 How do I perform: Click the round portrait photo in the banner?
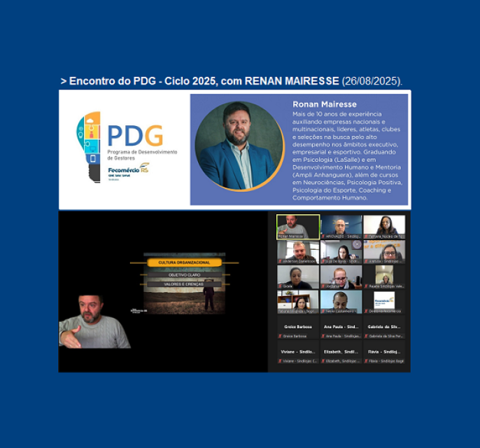(240, 146)
